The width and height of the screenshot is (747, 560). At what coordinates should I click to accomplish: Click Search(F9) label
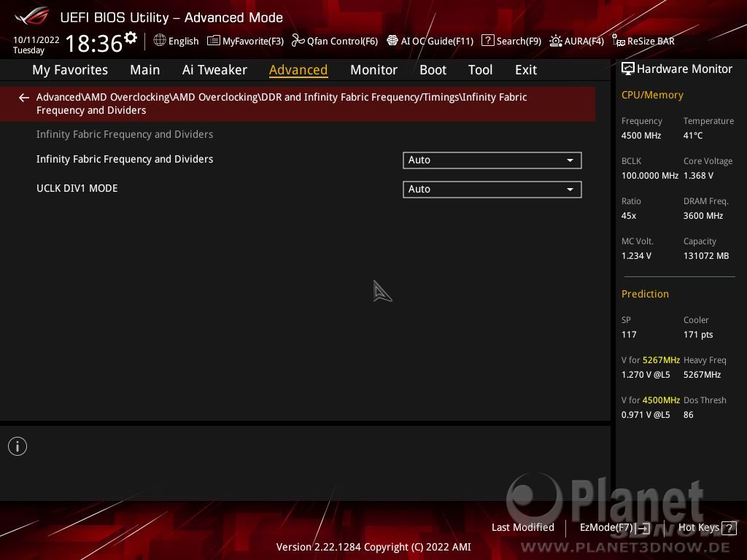[519, 42]
